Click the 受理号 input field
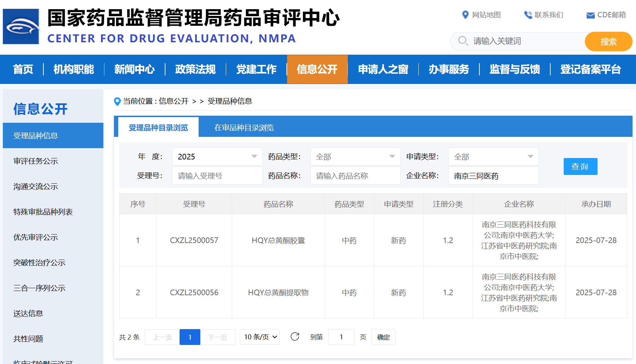This screenshot has height=364, width=636. point(217,176)
